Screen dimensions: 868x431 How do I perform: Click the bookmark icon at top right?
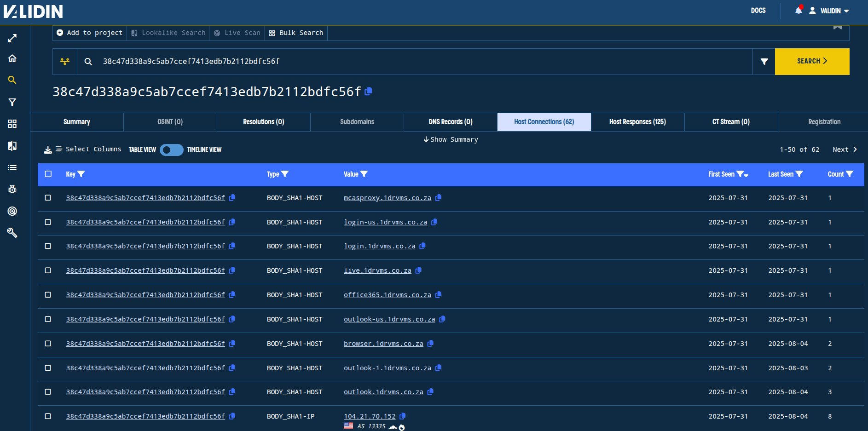838,27
